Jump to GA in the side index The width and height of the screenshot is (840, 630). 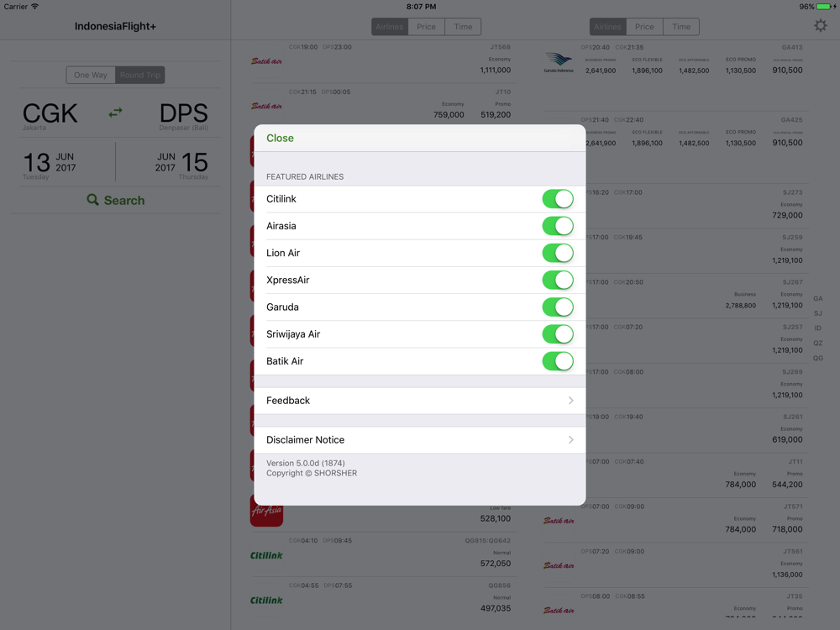tap(818, 298)
